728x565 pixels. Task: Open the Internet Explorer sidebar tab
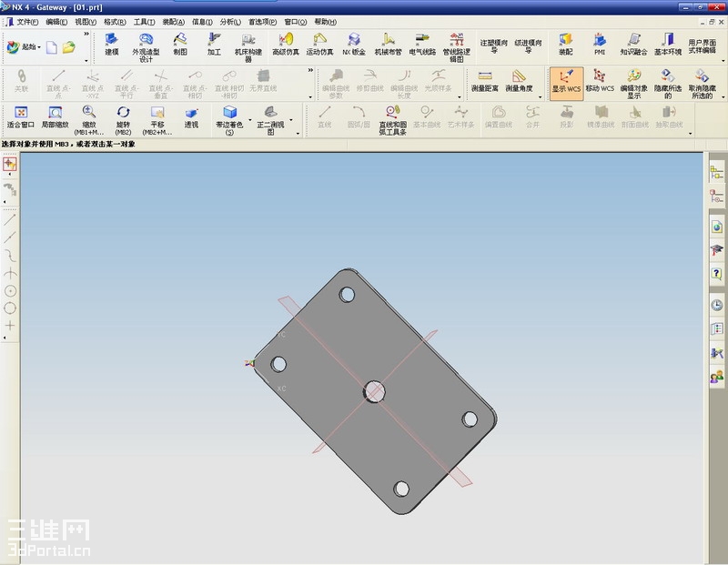pyautogui.click(x=717, y=227)
